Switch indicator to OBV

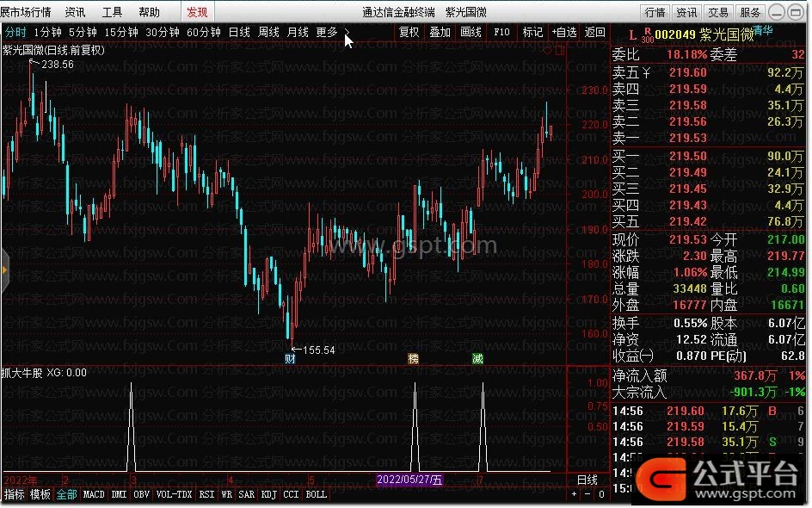(141, 494)
